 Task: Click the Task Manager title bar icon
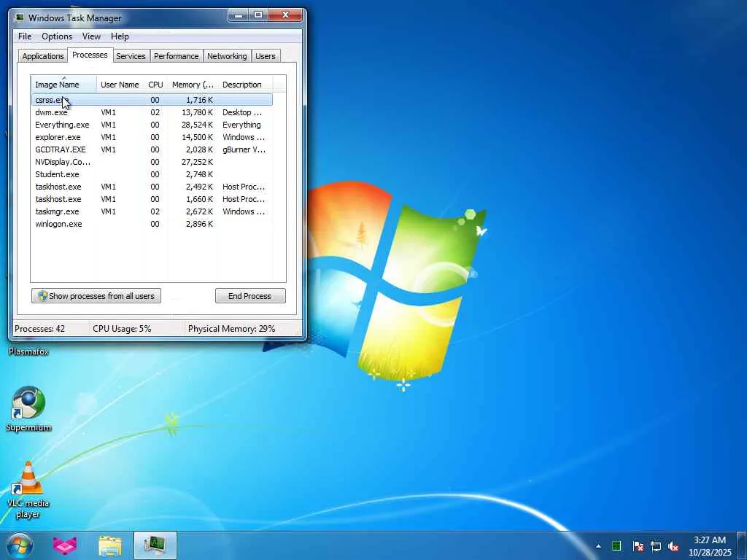[20, 17]
